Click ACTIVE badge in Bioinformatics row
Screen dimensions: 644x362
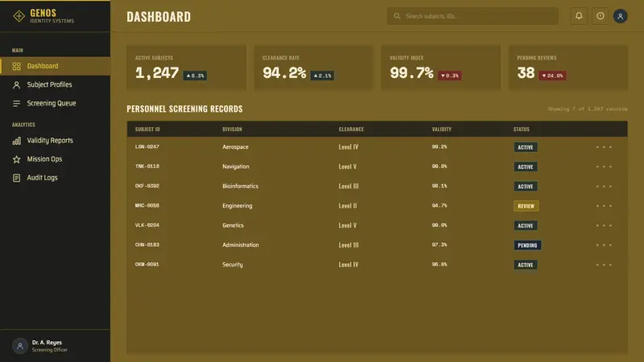click(x=526, y=187)
